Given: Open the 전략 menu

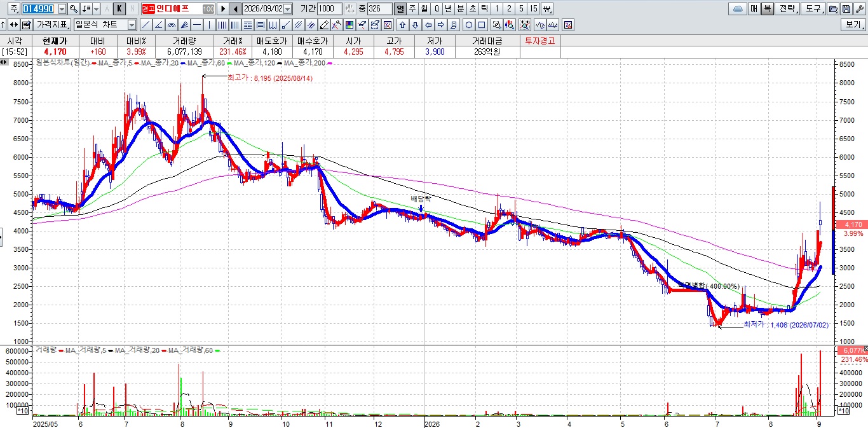Looking at the screenshot, I should click(x=787, y=9).
